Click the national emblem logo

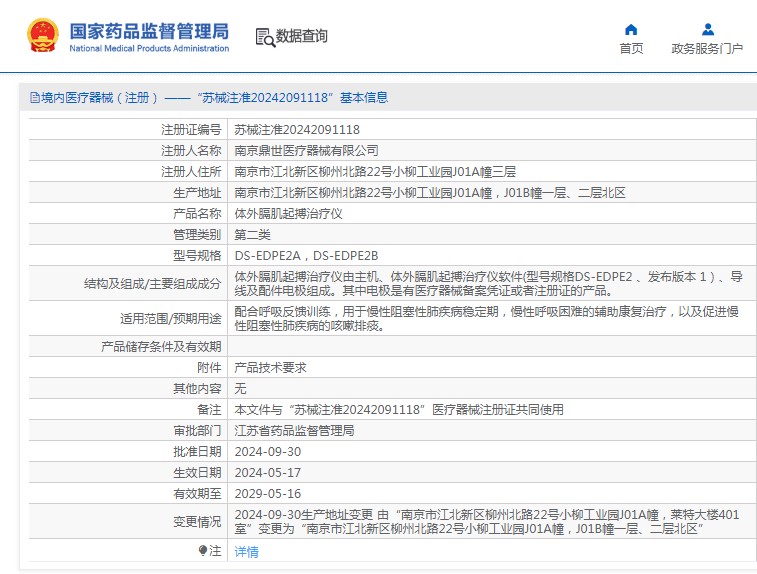(42, 36)
